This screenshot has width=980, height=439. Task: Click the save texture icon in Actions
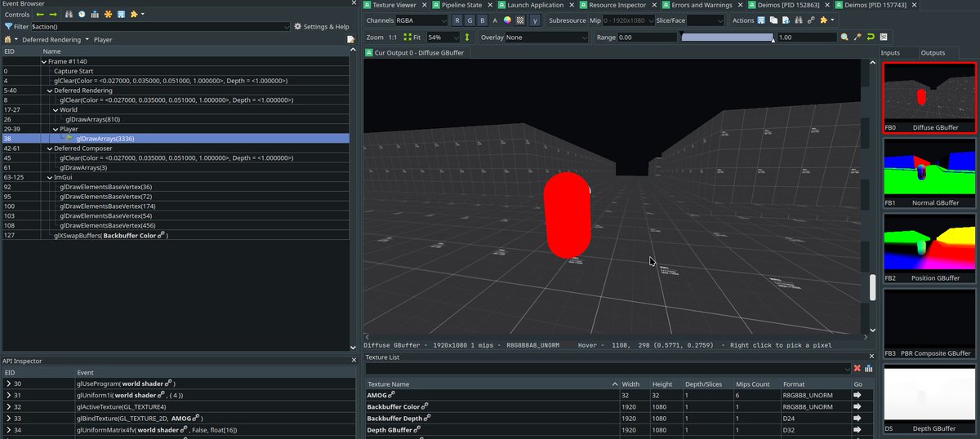coord(762,20)
